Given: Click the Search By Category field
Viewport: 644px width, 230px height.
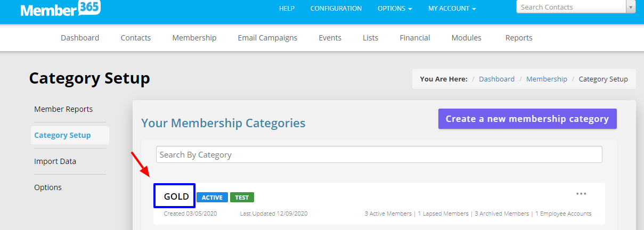Looking at the screenshot, I should 379,154.
